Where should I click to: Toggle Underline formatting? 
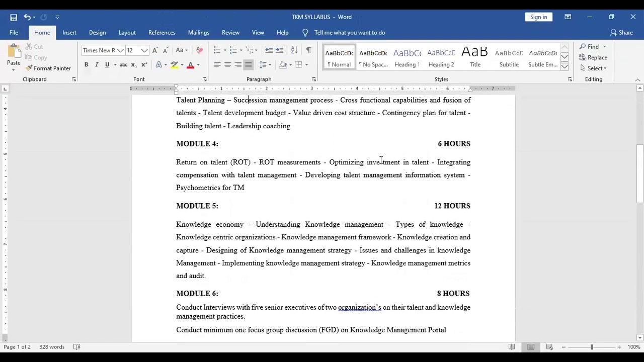coord(107,65)
